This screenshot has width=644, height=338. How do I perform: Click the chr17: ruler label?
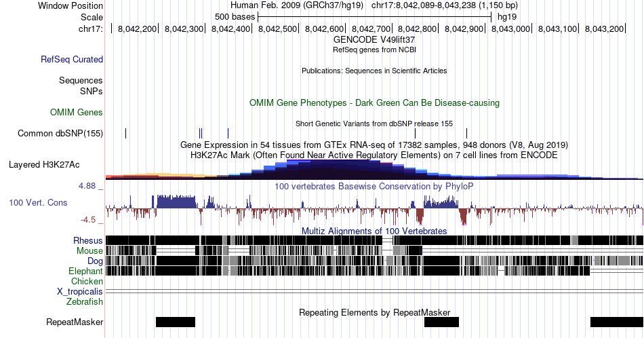coord(91,29)
